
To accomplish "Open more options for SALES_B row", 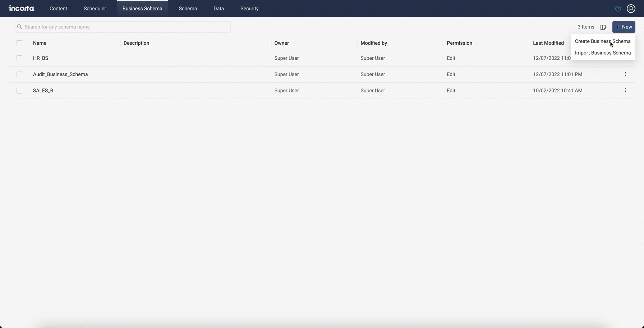I will (625, 90).
